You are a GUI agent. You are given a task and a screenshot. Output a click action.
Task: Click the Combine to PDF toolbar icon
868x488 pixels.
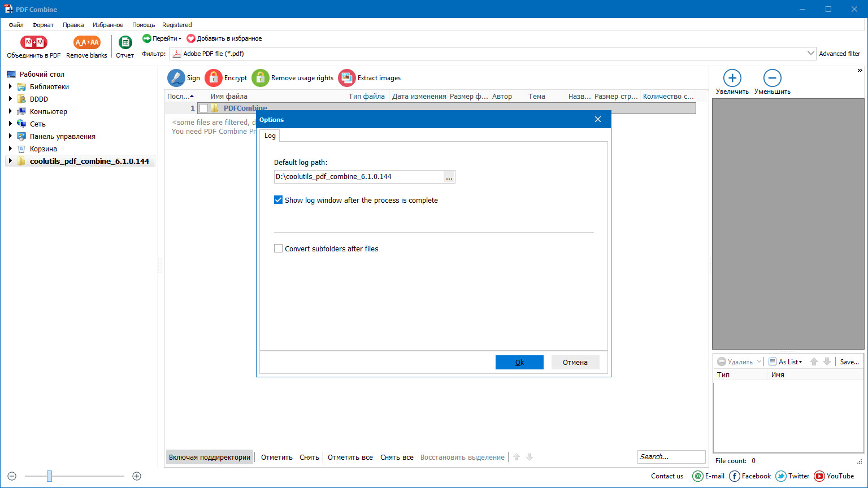[x=34, y=42]
